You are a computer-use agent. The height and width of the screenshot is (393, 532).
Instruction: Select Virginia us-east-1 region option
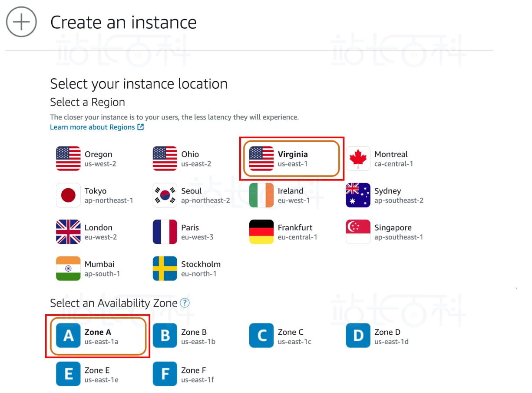click(291, 159)
